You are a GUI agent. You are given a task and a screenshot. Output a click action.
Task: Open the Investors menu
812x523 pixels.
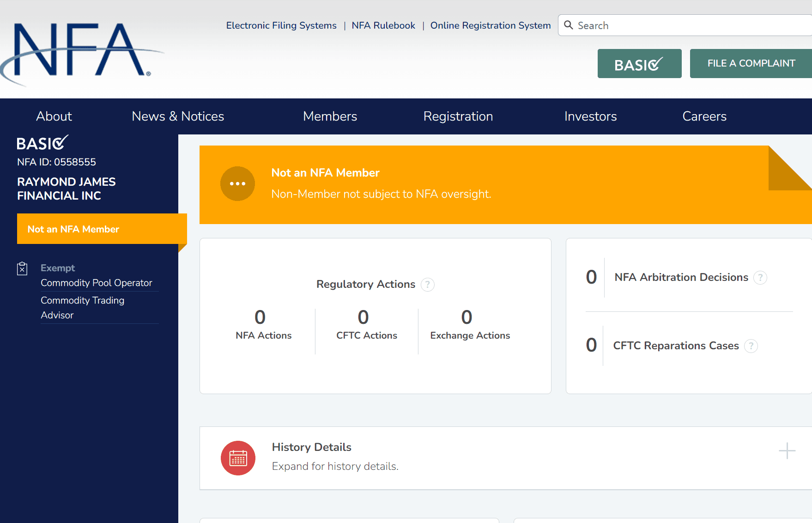590,116
